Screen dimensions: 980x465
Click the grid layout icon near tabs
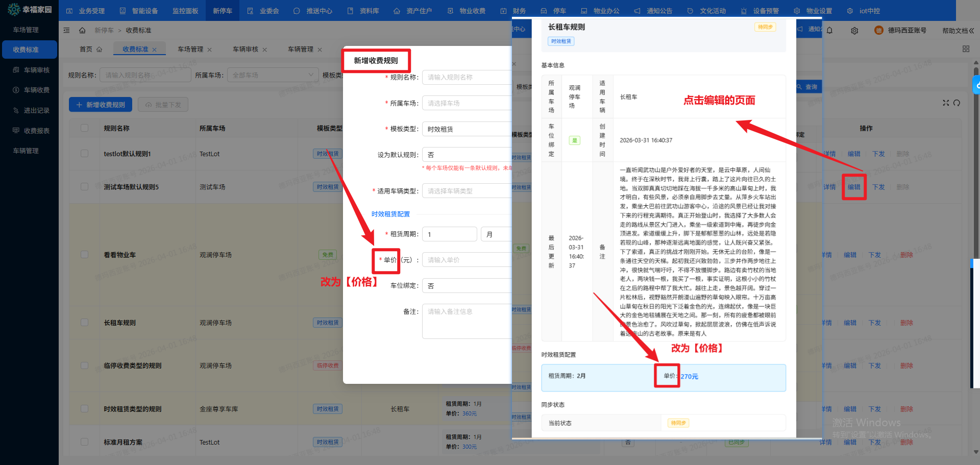point(966,49)
